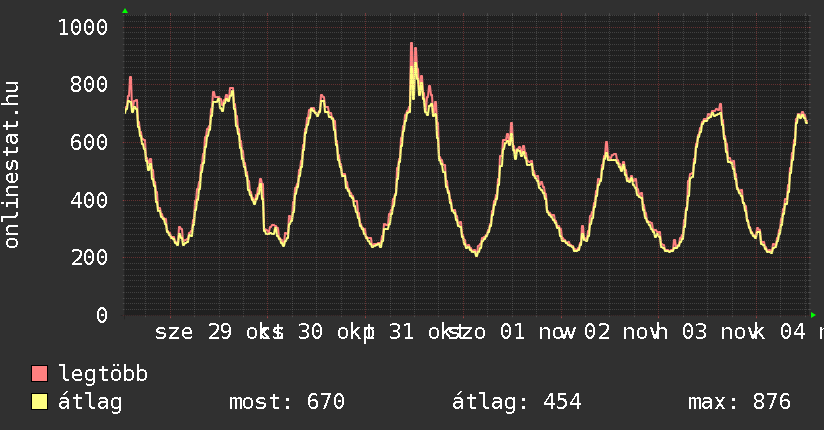Viewport: 824px width, 430px height.
Task: Click the 400 y-axis label
Action: [x=88, y=200]
